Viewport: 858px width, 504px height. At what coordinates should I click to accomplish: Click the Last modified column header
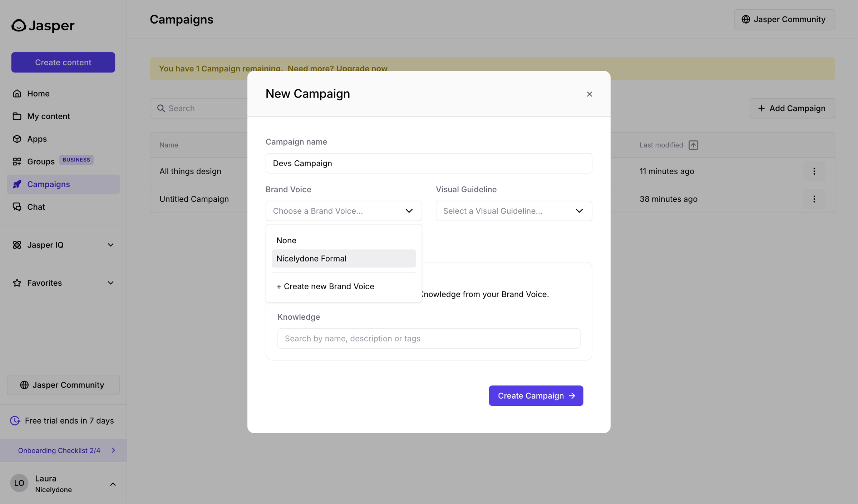pos(661,145)
